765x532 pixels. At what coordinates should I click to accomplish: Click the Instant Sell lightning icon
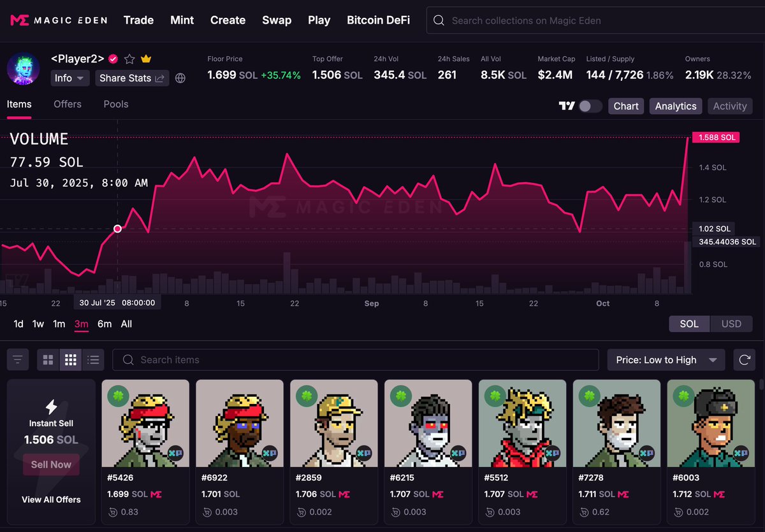point(52,407)
